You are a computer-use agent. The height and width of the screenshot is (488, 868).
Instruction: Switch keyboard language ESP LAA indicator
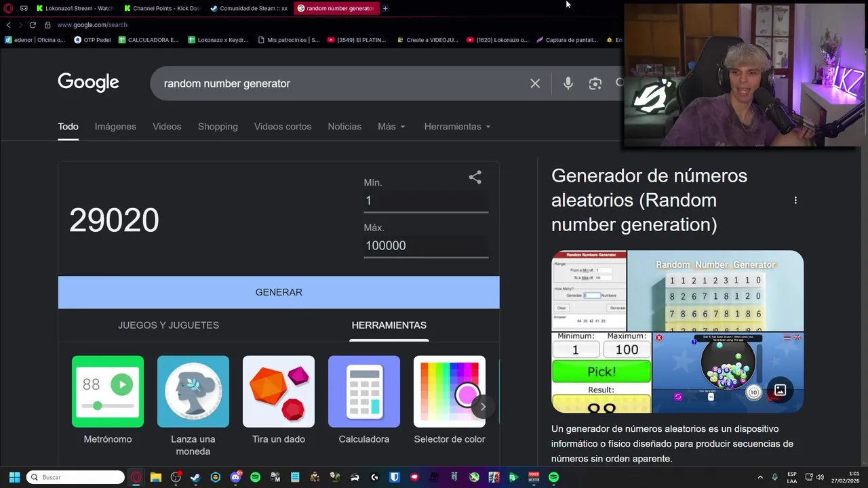pyautogui.click(x=792, y=477)
